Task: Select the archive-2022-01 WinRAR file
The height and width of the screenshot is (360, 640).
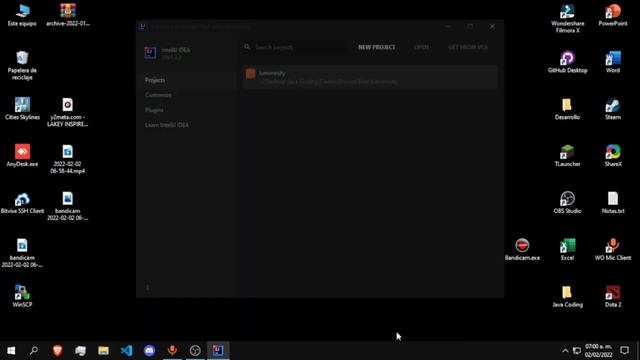Action: click(x=68, y=15)
